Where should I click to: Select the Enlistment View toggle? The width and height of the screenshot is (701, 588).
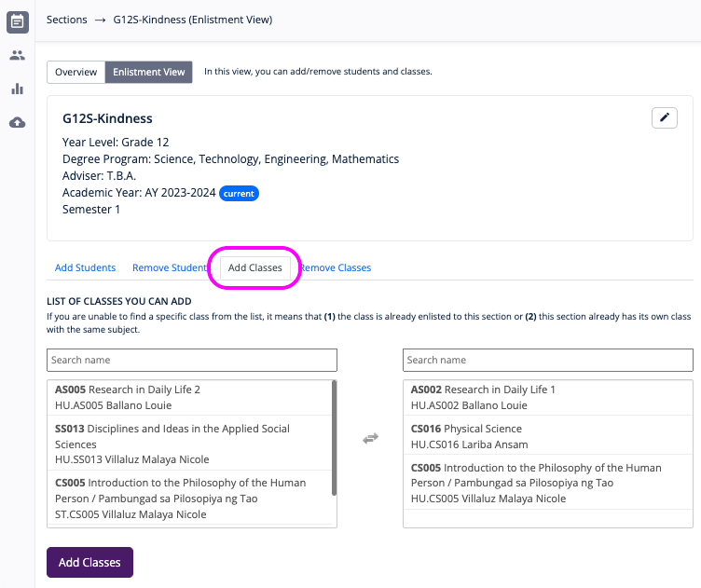pos(148,73)
